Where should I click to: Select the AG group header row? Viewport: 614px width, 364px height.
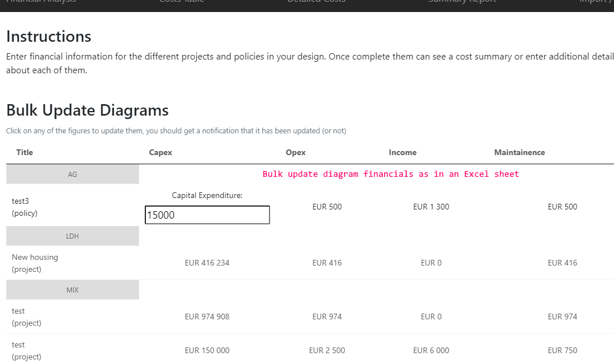pyautogui.click(x=73, y=175)
